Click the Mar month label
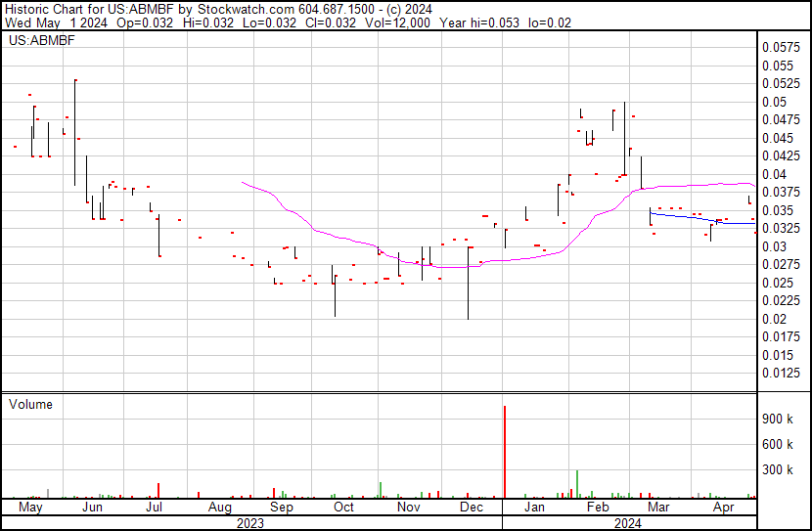 [659, 508]
